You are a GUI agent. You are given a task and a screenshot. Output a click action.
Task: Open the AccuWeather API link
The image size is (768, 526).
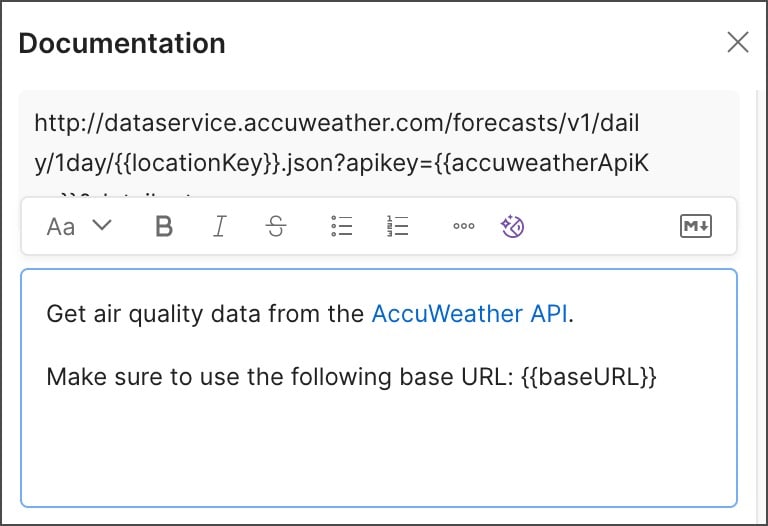[470, 314]
